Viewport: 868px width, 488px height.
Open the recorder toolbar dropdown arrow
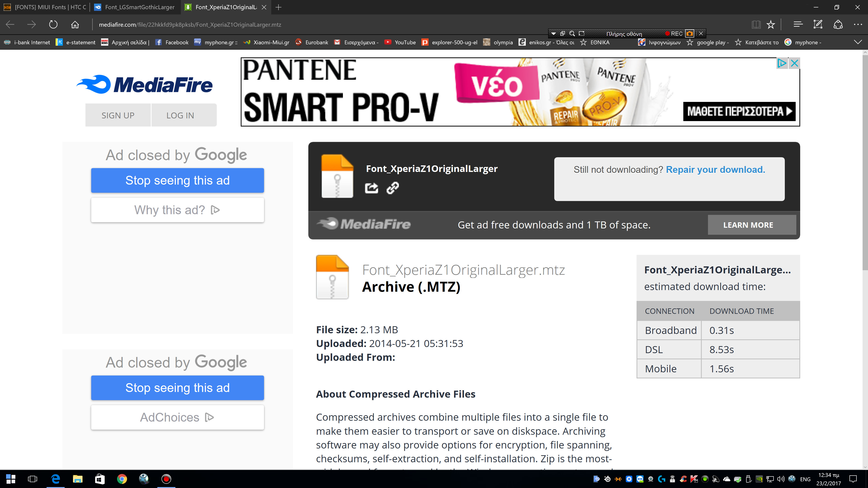tap(553, 34)
